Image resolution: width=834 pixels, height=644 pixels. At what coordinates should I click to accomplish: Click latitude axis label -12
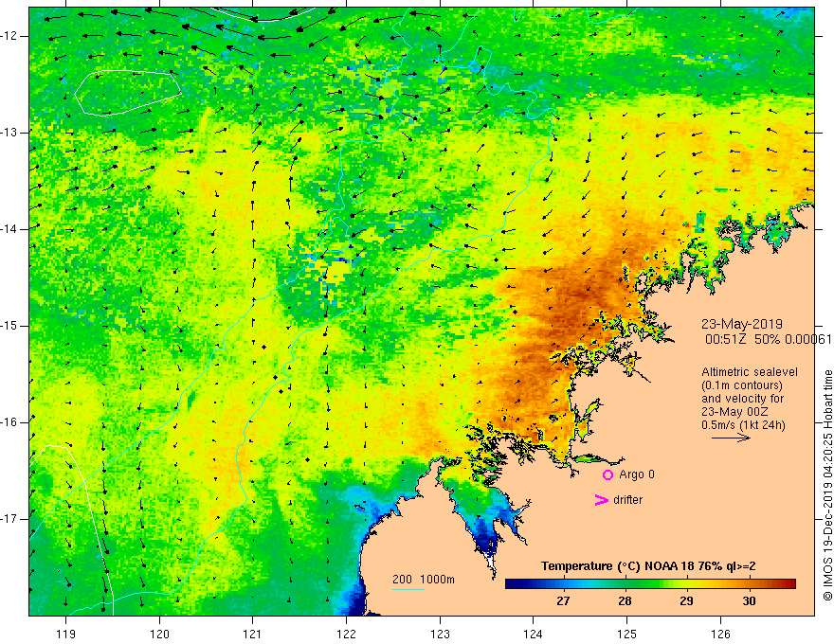tap(9, 36)
